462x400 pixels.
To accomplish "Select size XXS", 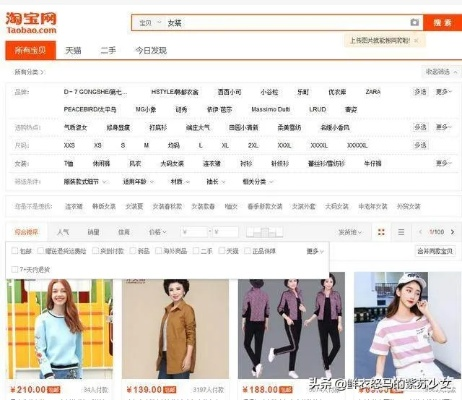I will pyautogui.click(x=69, y=145).
